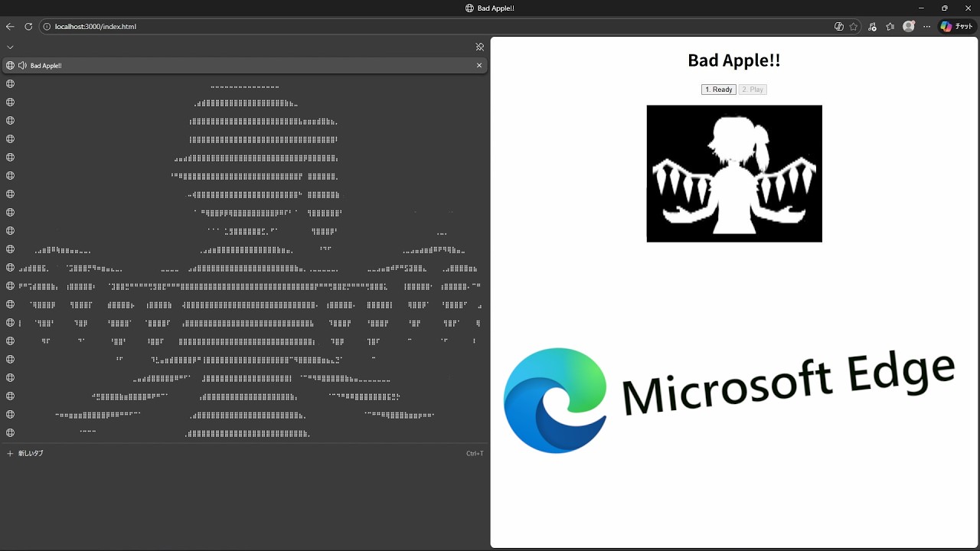This screenshot has height=551, width=980.
Task: Open site information icon beside localhost URL
Action: [x=47, y=26]
